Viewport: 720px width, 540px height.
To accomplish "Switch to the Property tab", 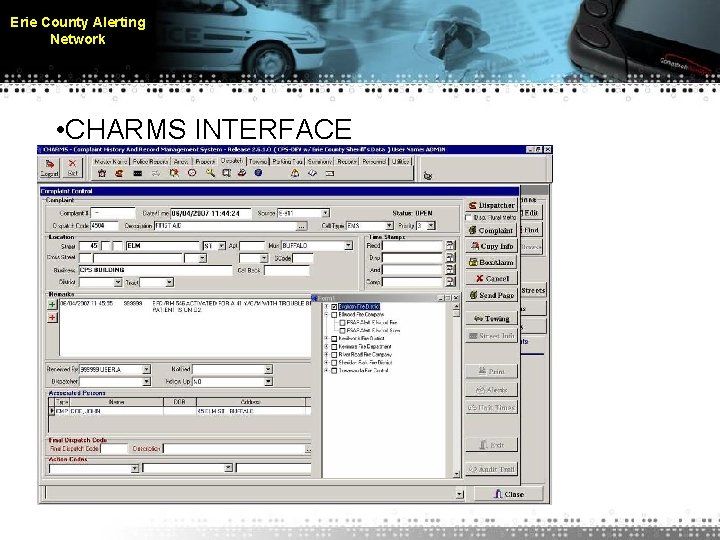I will tap(205, 162).
